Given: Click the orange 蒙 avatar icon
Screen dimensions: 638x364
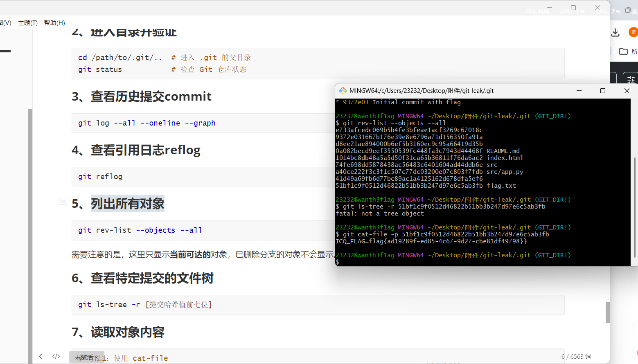Looking at the screenshot, I should coord(633,32).
